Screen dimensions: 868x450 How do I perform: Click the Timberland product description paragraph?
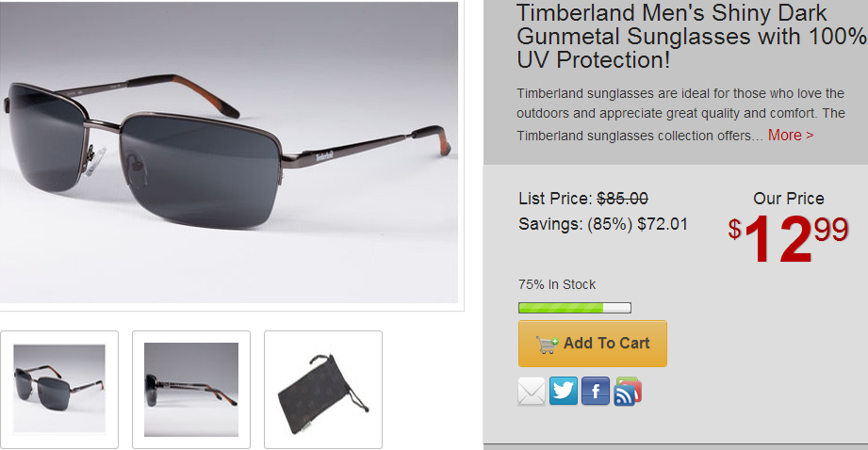tap(680, 114)
